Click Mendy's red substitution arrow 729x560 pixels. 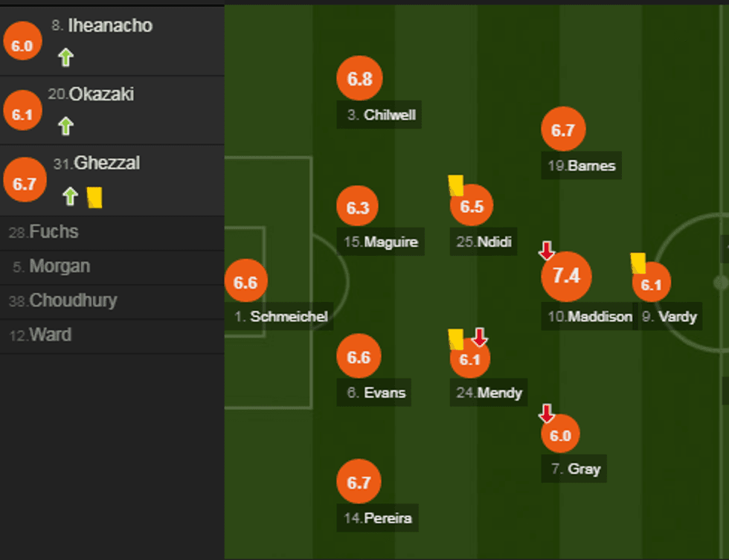480,337
